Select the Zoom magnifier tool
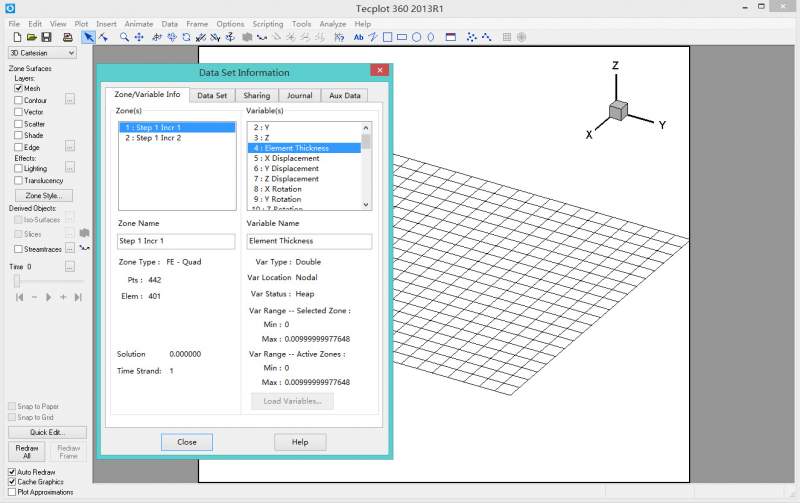The height and width of the screenshot is (503, 800). [x=124, y=37]
